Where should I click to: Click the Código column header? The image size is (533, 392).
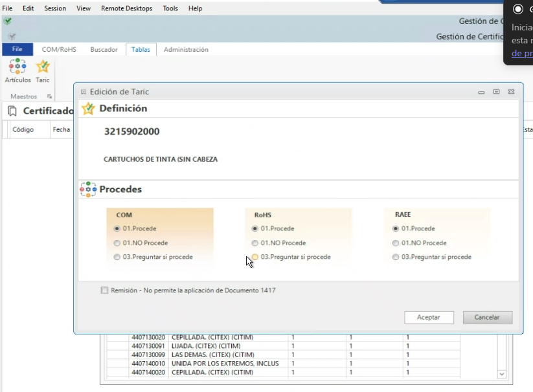(x=23, y=129)
